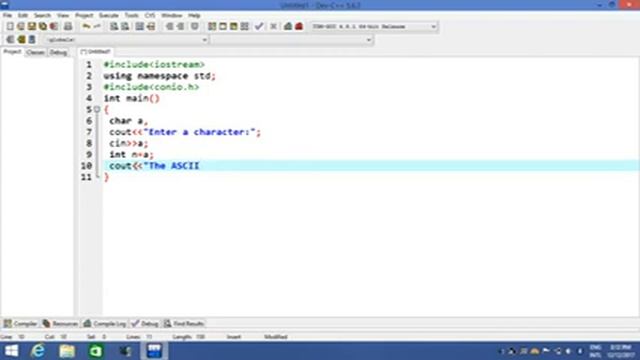Screen dimensions: 640x360
Task: Click the #include<conio.h> code line
Action: (x=151, y=87)
